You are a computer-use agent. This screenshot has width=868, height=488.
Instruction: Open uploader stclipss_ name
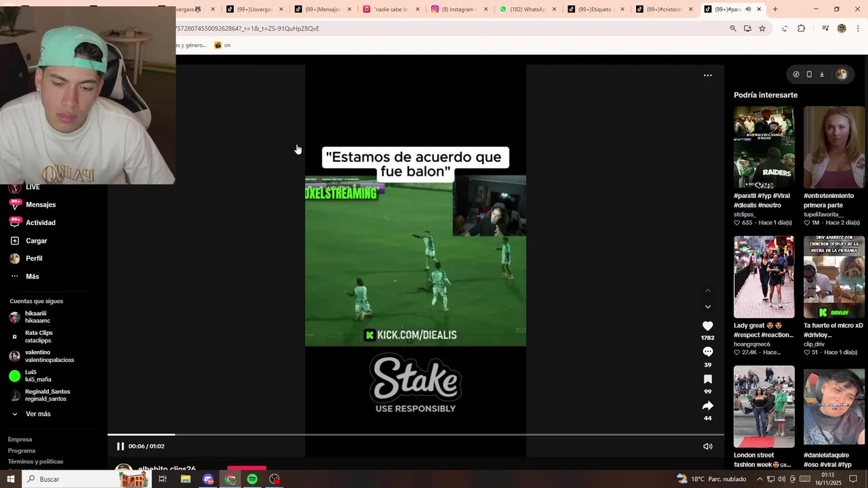pyautogui.click(x=745, y=215)
